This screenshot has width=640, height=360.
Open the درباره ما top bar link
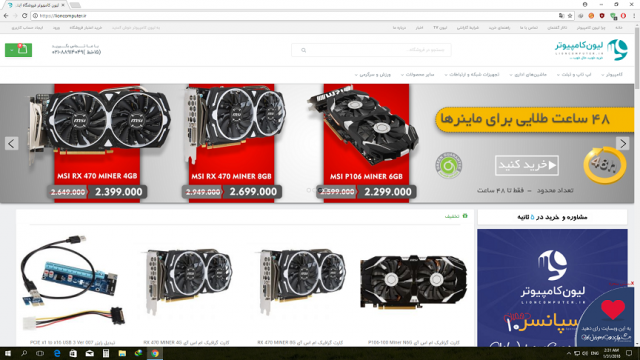tap(399, 28)
